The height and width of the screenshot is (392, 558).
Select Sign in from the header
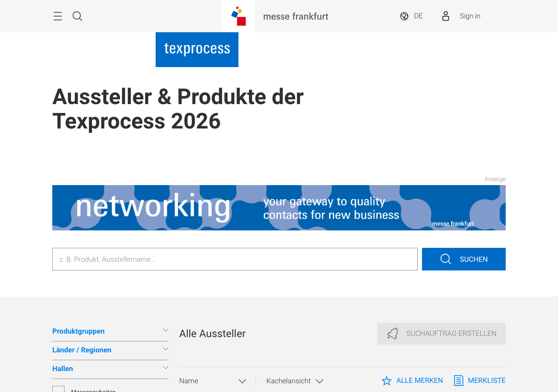tap(470, 16)
